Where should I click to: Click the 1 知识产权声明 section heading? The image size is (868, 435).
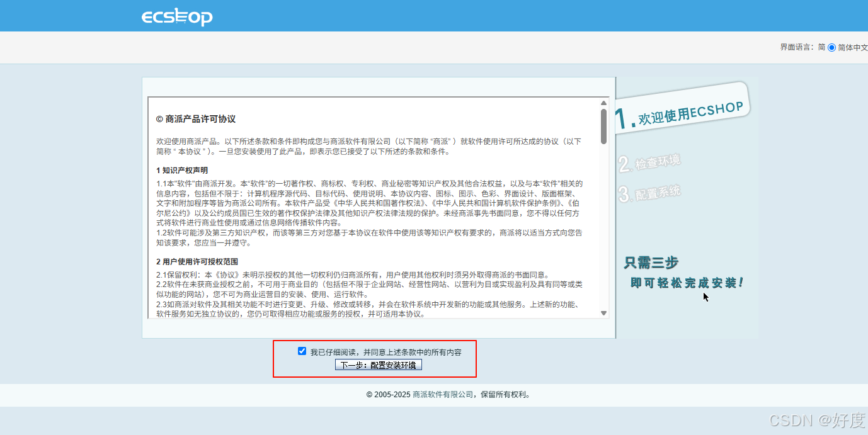point(182,171)
